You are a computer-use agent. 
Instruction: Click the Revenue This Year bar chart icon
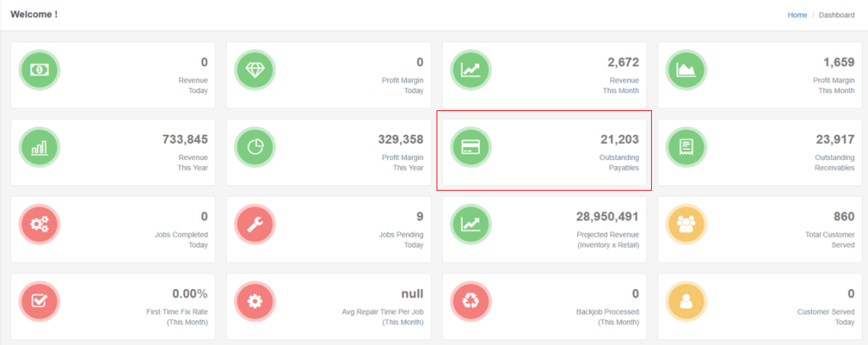click(39, 147)
